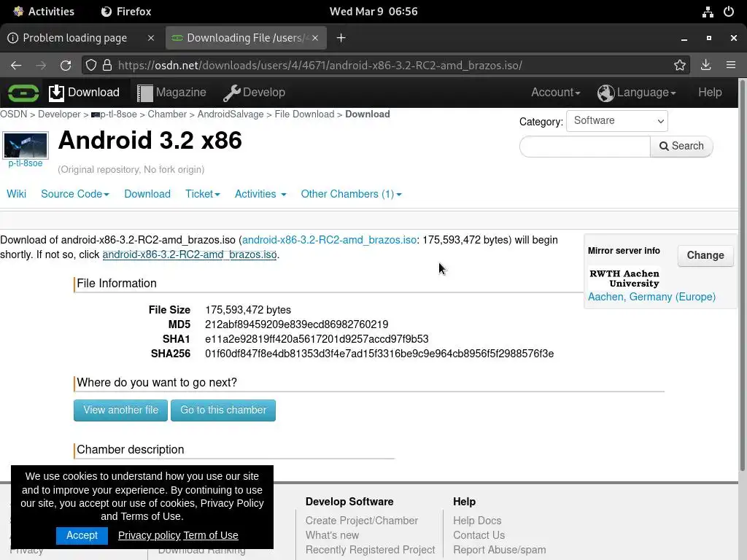Expand the Activities dropdown in the chamber menu
747x560 pixels.
pos(260,194)
